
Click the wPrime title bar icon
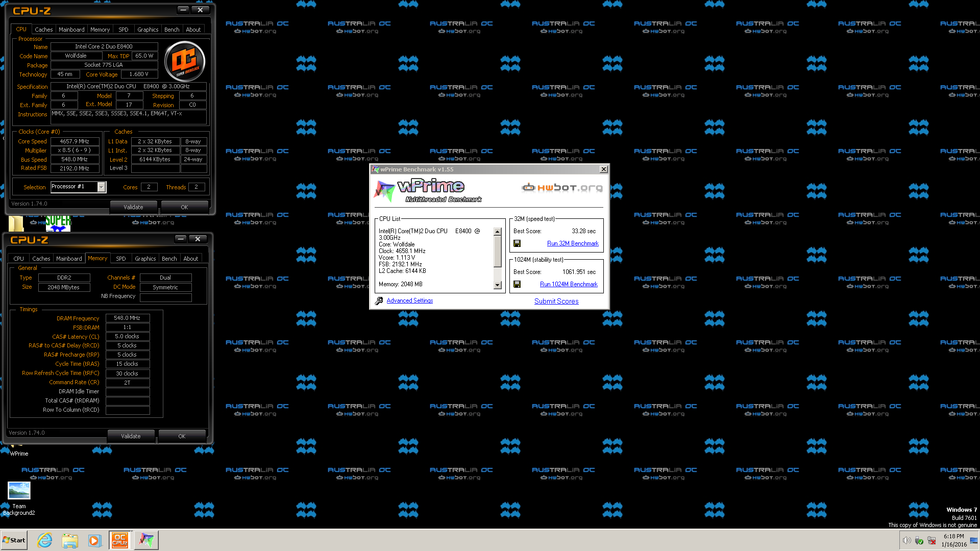pos(376,169)
